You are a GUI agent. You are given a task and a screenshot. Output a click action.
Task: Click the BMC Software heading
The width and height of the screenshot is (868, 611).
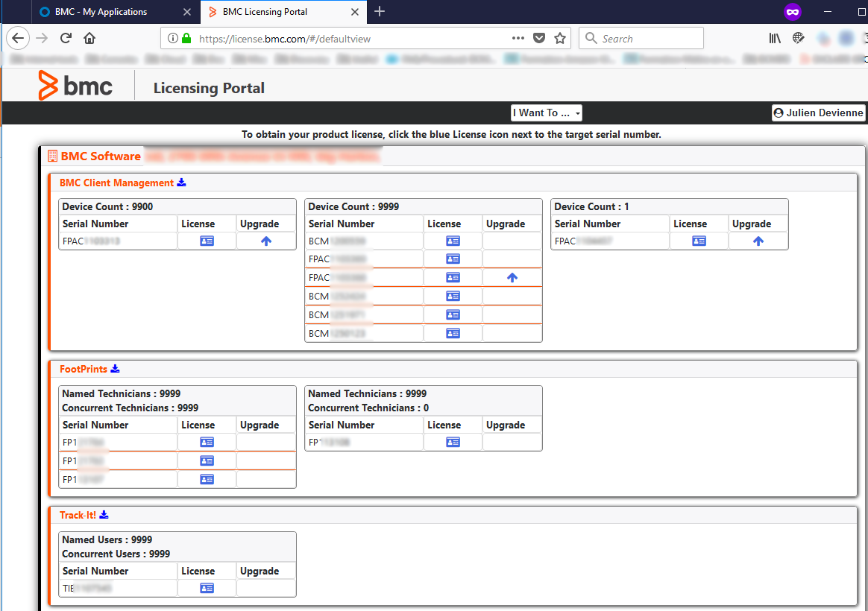point(101,156)
